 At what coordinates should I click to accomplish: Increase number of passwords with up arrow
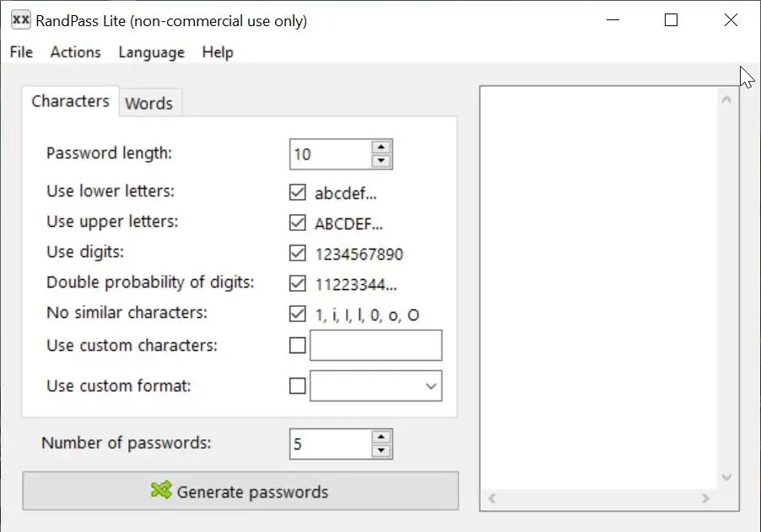[381, 437]
